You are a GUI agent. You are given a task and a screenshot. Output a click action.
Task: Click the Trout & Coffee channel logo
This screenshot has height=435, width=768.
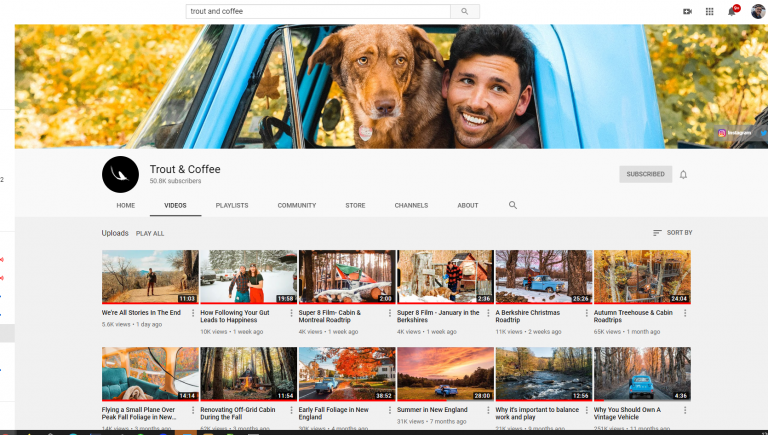[120, 174]
